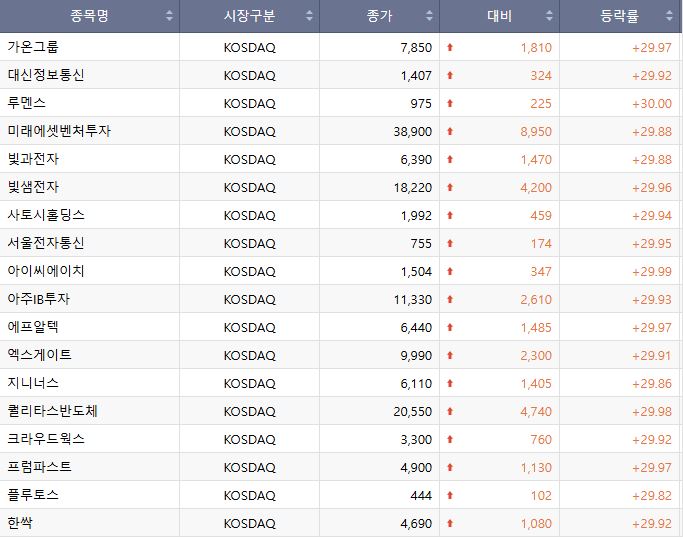Click closing price 7,850
Viewport: 683px width, 537px height.
416,47
